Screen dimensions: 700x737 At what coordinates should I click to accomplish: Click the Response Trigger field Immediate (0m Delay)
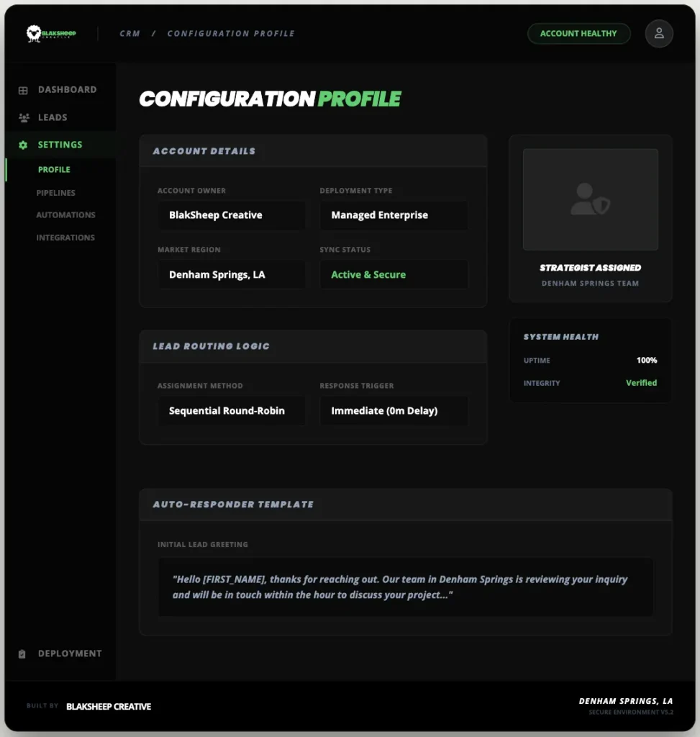(x=394, y=411)
